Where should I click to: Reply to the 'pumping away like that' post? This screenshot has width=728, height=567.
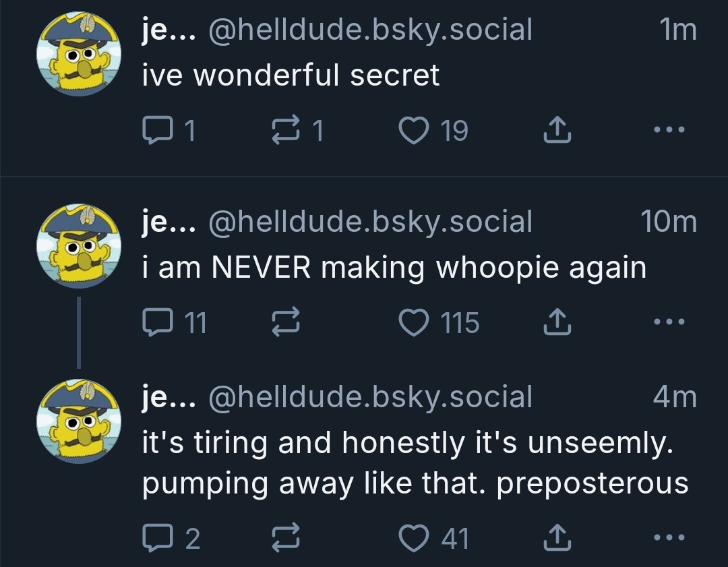(x=156, y=539)
